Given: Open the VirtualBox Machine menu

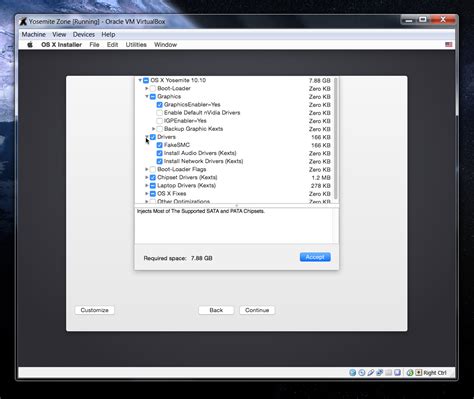Looking at the screenshot, I should click(34, 34).
